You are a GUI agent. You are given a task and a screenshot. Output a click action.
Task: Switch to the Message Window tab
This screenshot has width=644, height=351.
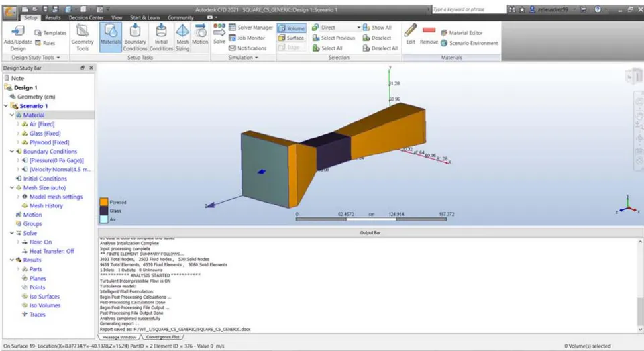point(119,337)
